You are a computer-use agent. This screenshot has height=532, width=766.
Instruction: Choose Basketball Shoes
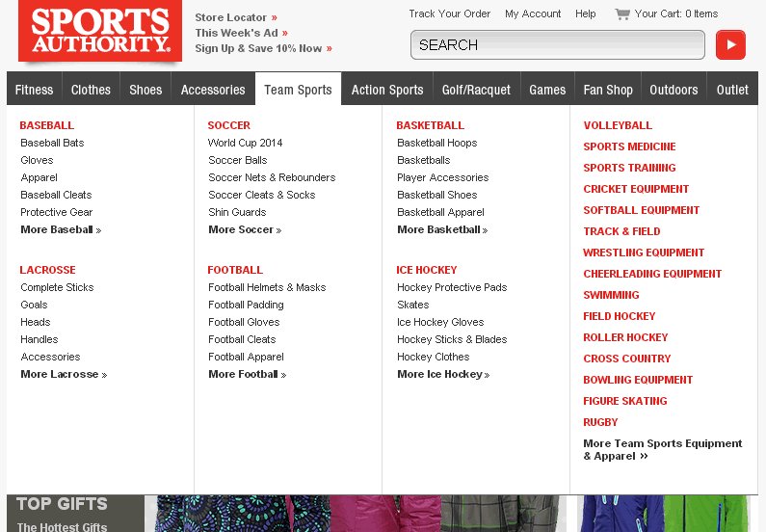tap(437, 195)
